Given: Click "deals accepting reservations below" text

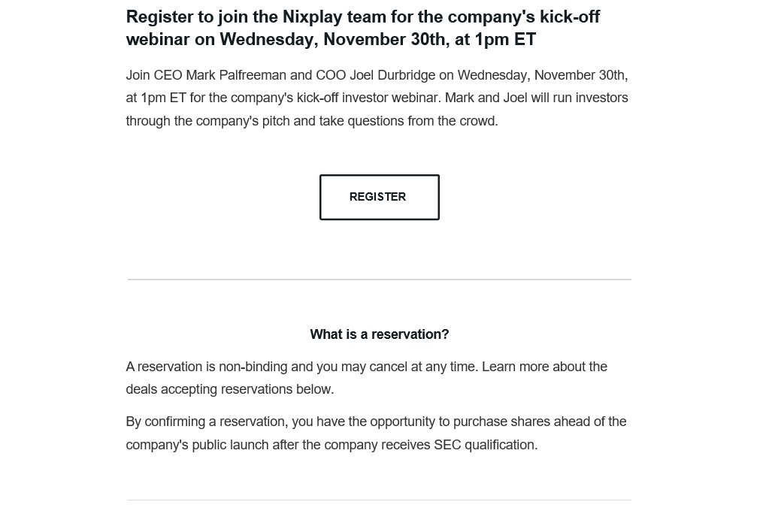Looking at the screenshot, I should click(x=229, y=389).
